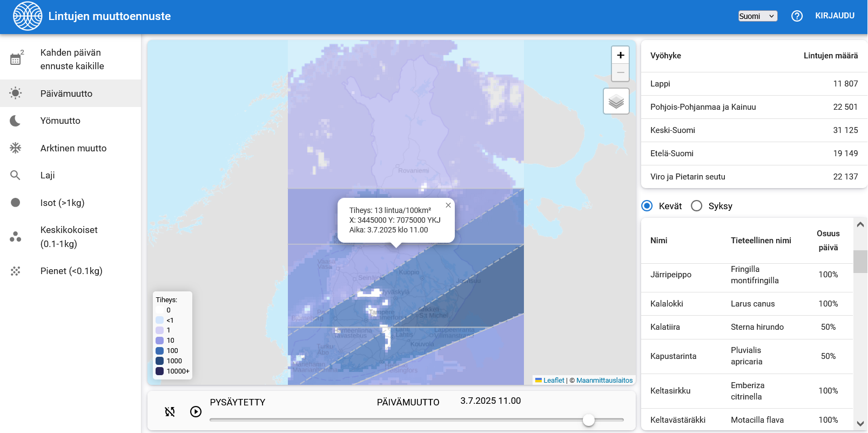Select the Syksy radio button
Screen dimensions: 868x433
pyautogui.click(x=697, y=206)
